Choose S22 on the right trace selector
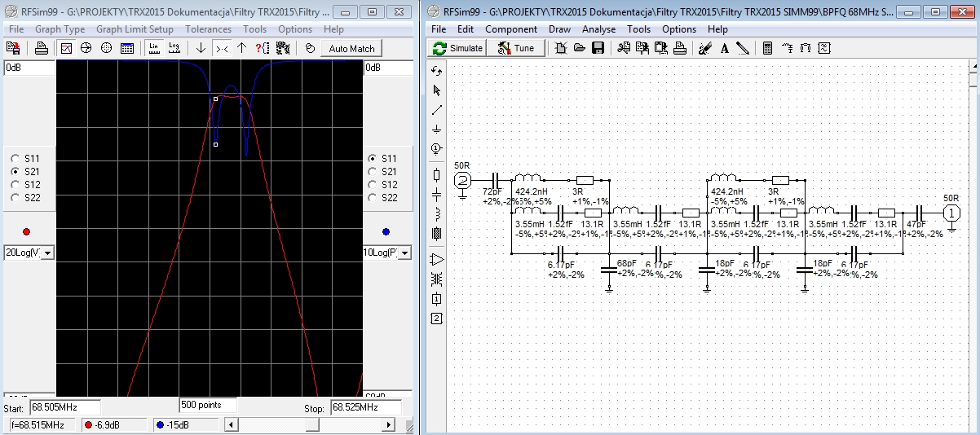Viewport: 980px width, 435px height. click(373, 197)
